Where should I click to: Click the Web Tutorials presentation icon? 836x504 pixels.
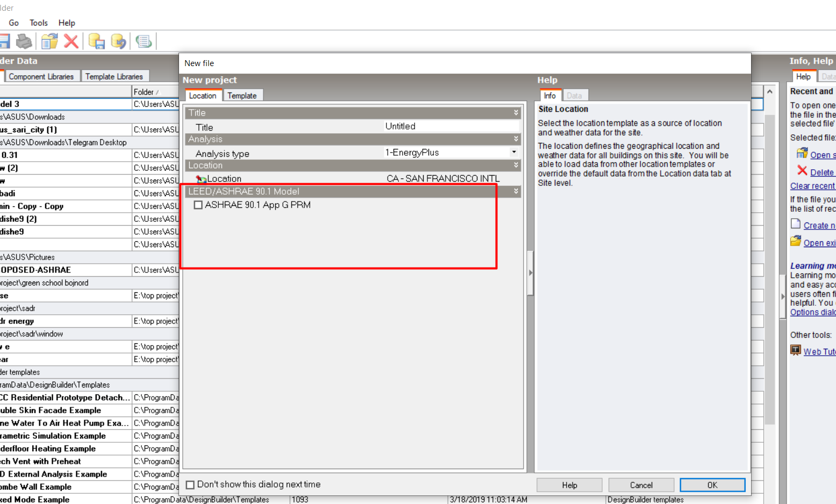(796, 350)
